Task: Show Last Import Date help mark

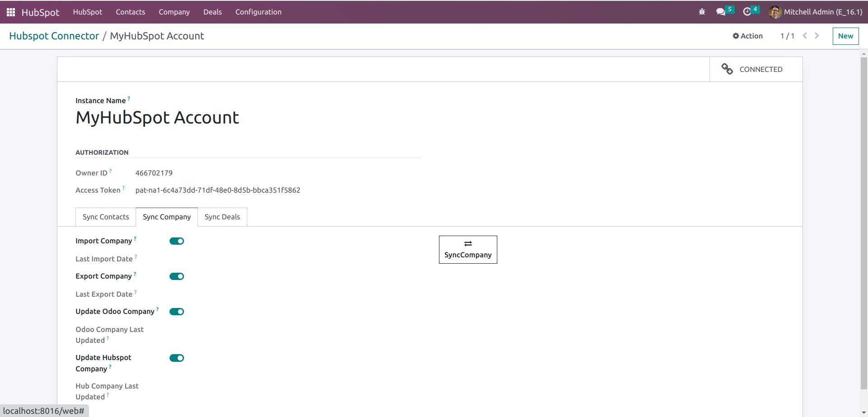Action: pos(136,256)
